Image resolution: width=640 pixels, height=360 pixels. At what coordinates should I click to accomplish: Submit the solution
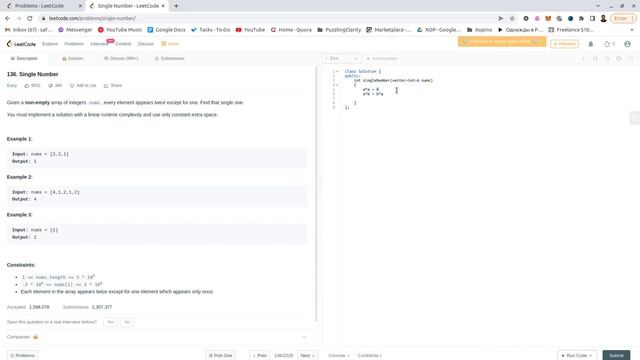(x=616, y=356)
